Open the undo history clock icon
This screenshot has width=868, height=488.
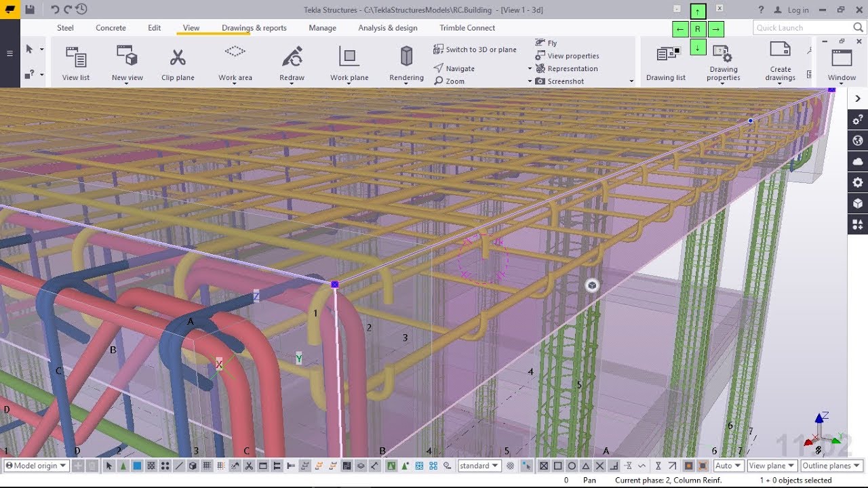click(81, 9)
